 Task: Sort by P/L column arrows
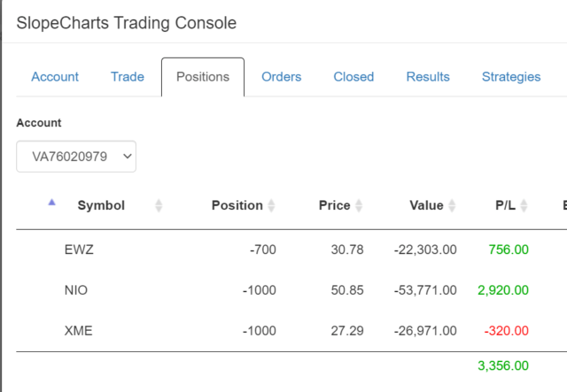click(524, 205)
